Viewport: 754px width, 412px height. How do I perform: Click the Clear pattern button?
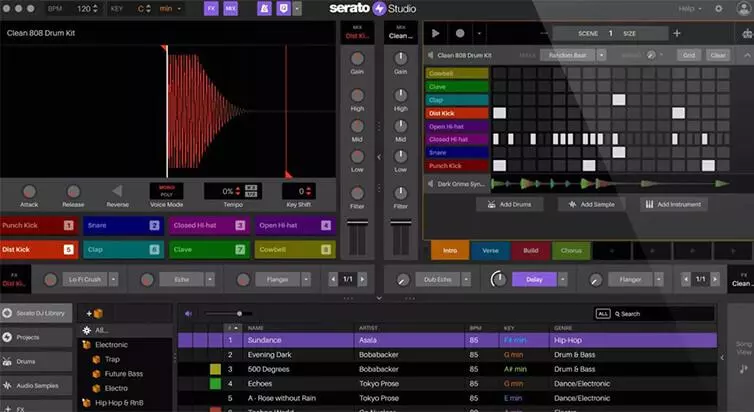tap(718, 55)
